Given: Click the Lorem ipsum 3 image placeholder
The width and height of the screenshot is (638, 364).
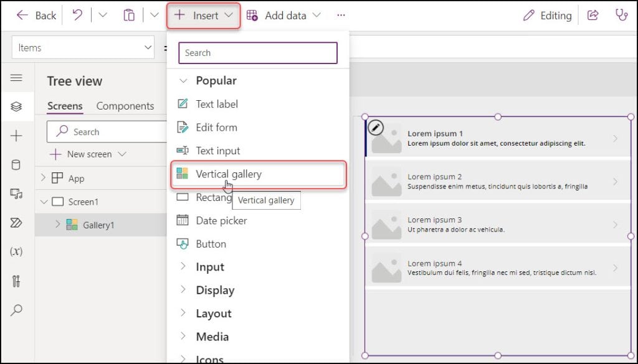Looking at the screenshot, I should [386, 225].
